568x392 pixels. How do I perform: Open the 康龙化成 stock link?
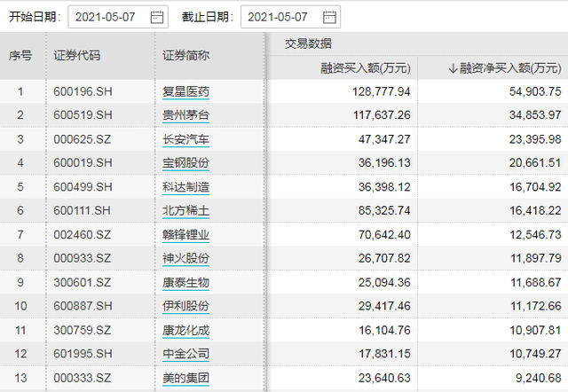click(x=185, y=330)
